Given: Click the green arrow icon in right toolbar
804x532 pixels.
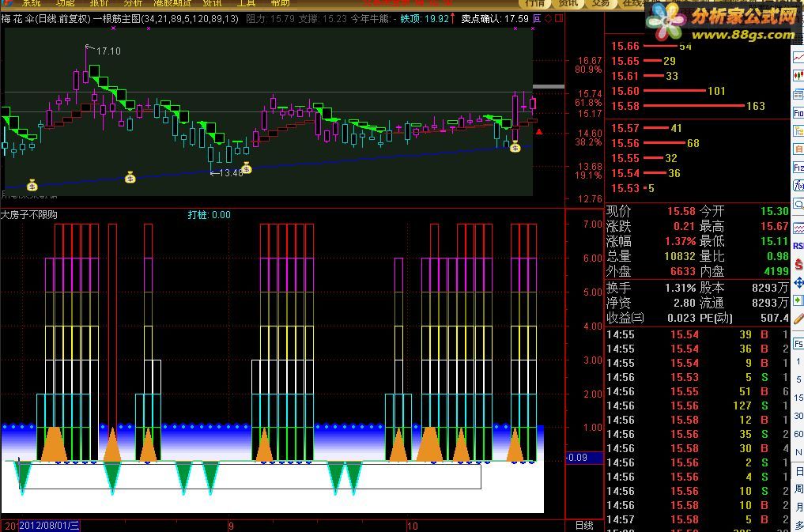Looking at the screenshot, I should (x=798, y=300).
